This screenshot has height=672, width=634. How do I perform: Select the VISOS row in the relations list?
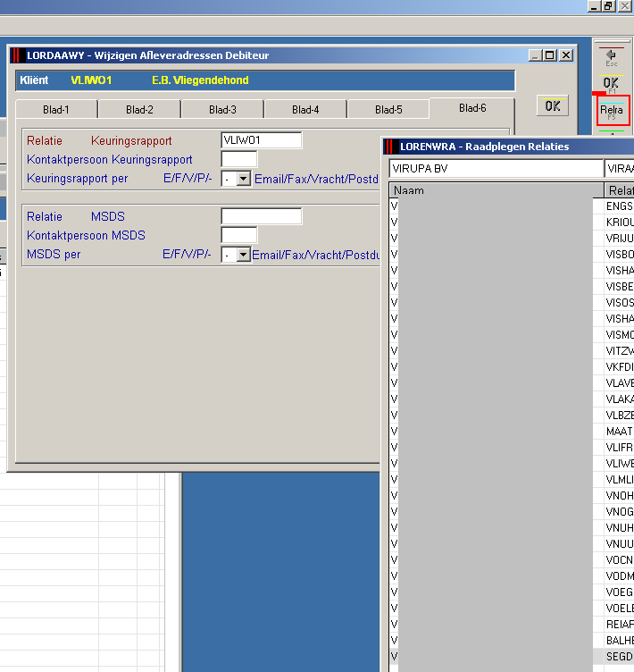(x=512, y=303)
